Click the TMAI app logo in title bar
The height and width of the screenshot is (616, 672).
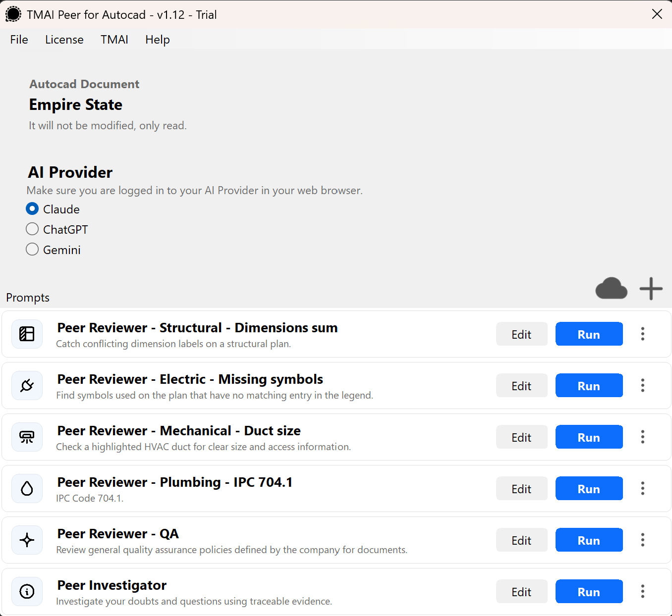pyautogui.click(x=13, y=14)
